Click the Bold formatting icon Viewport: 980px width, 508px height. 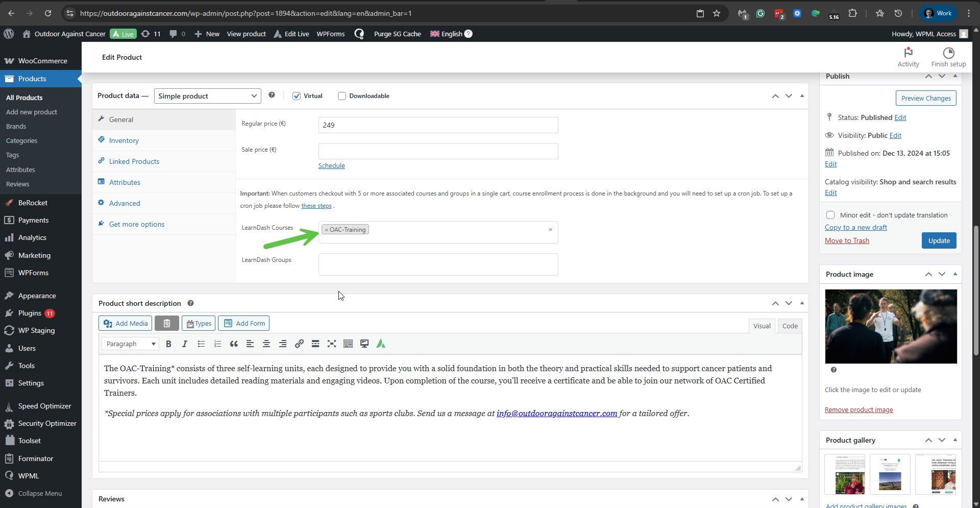coord(168,344)
